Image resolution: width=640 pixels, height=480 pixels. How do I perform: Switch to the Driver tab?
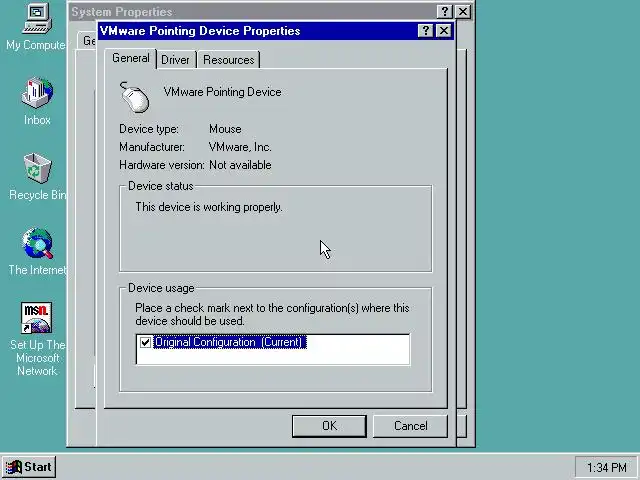click(x=175, y=60)
